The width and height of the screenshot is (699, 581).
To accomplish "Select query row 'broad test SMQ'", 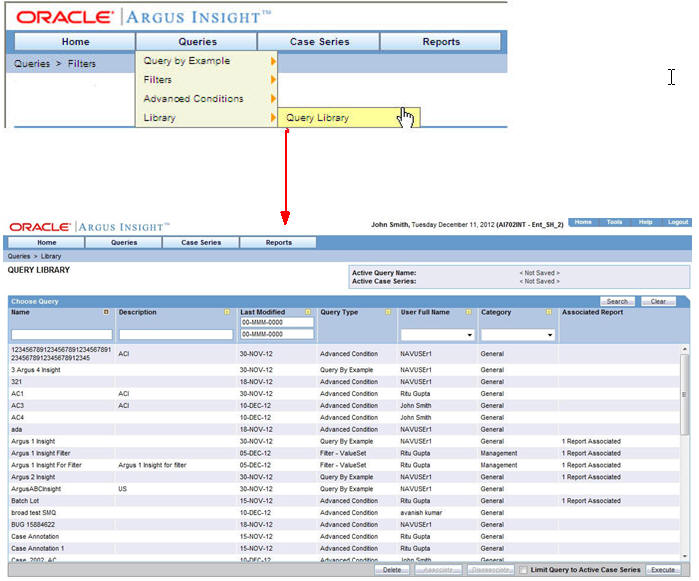I will pos(344,513).
